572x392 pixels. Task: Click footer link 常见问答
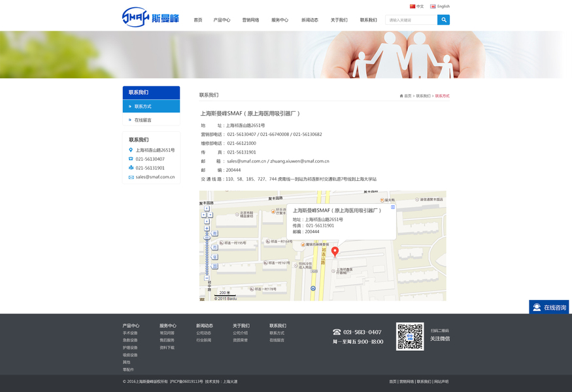[167, 333]
